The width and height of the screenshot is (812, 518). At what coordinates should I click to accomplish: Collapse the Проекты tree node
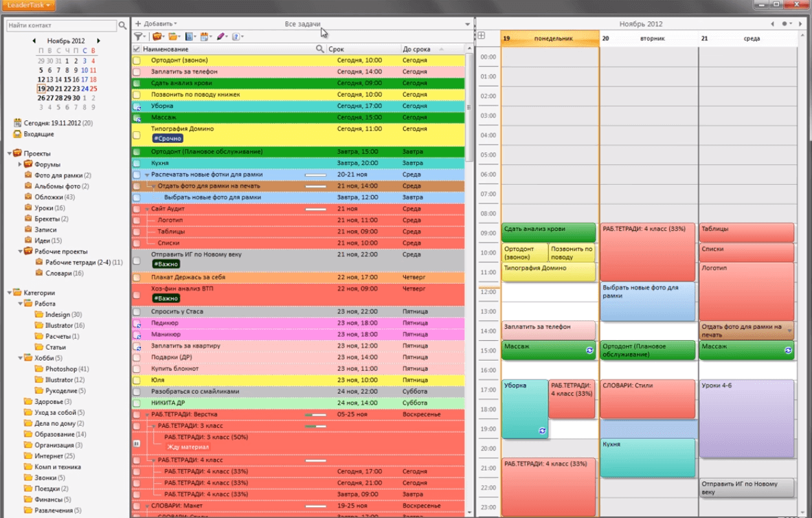10,153
